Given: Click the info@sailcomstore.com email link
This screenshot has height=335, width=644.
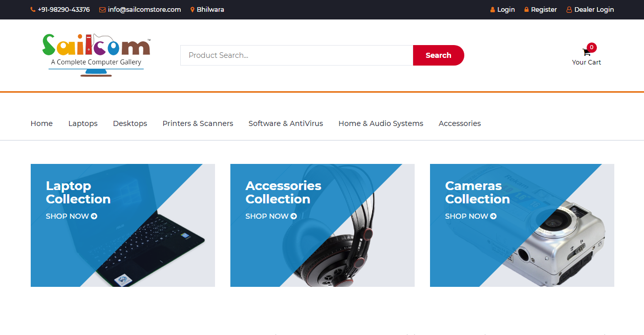Looking at the screenshot, I should pyautogui.click(x=144, y=10).
